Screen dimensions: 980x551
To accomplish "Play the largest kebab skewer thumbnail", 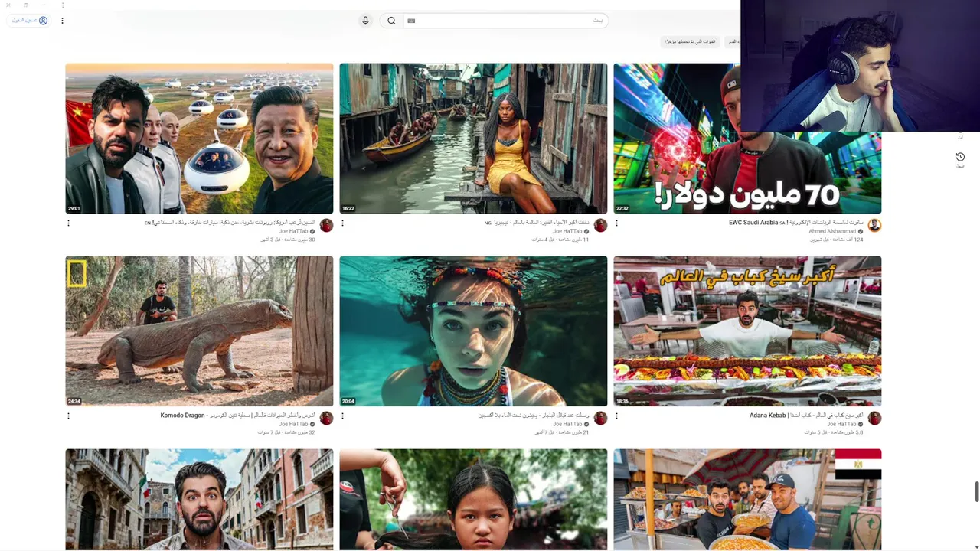I will pyautogui.click(x=747, y=331).
